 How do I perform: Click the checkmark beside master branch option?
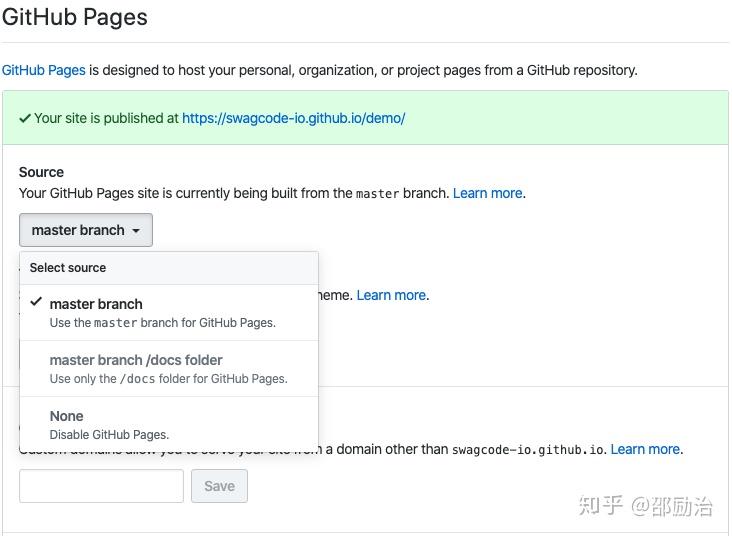tap(36, 302)
